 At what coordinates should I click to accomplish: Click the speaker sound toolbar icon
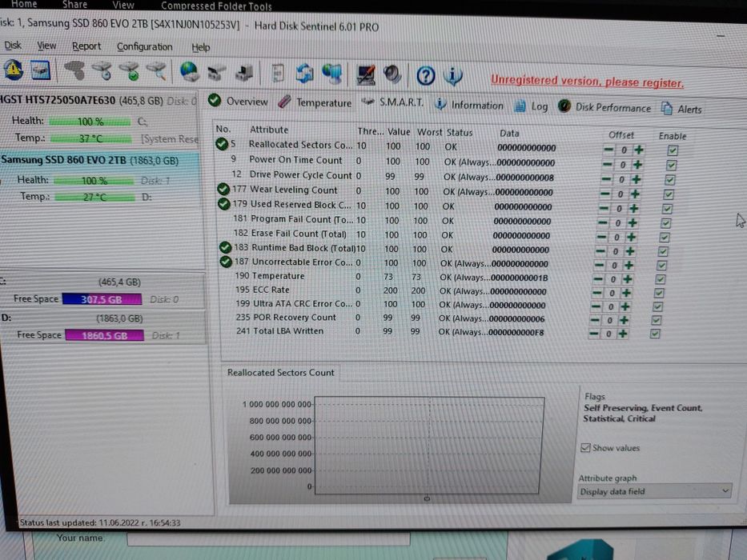pos(393,74)
